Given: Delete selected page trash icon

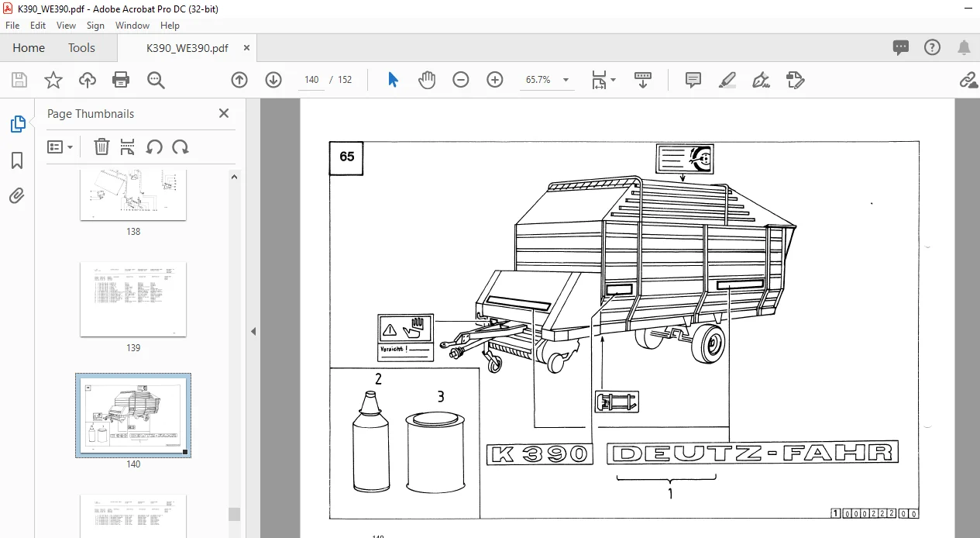Looking at the screenshot, I should (101, 147).
